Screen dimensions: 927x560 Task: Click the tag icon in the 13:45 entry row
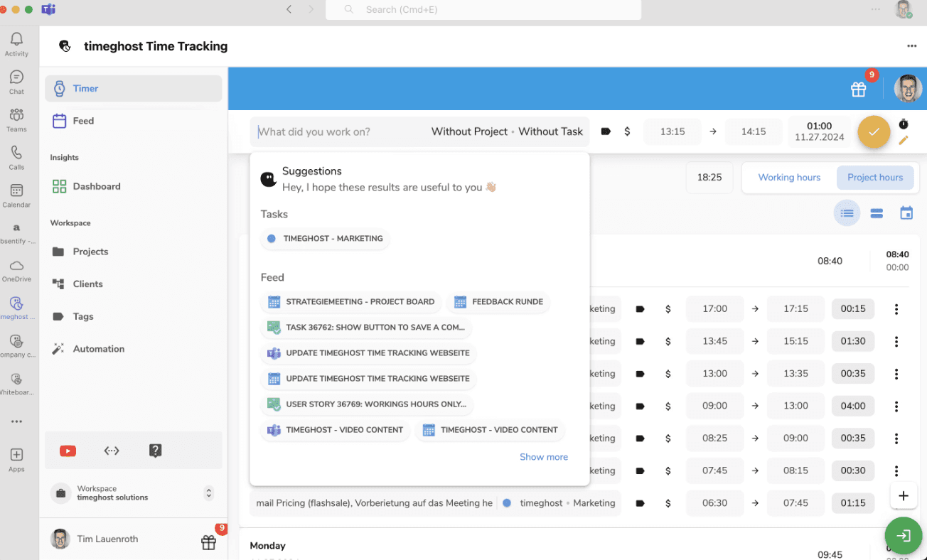[640, 341]
